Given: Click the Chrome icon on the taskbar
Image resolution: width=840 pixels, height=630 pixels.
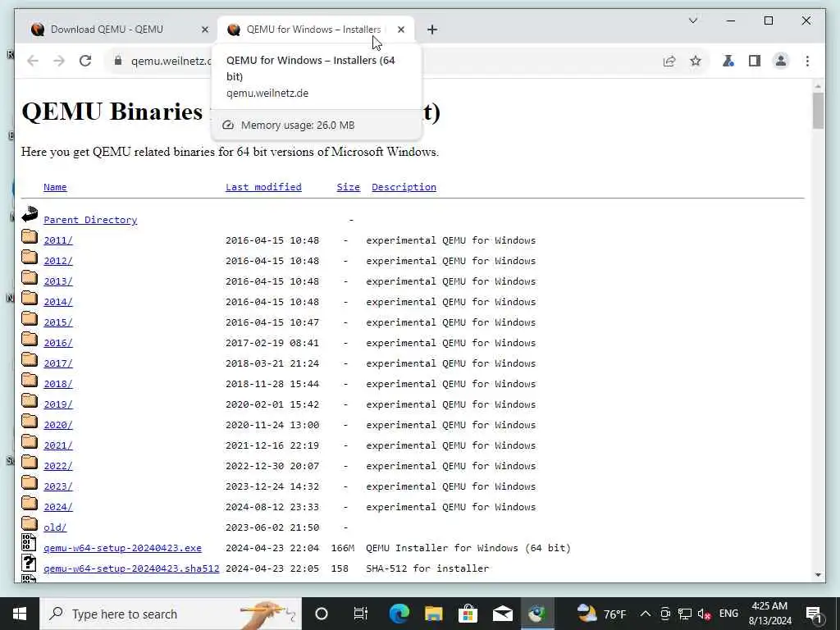Looking at the screenshot, I should [537, 614].
